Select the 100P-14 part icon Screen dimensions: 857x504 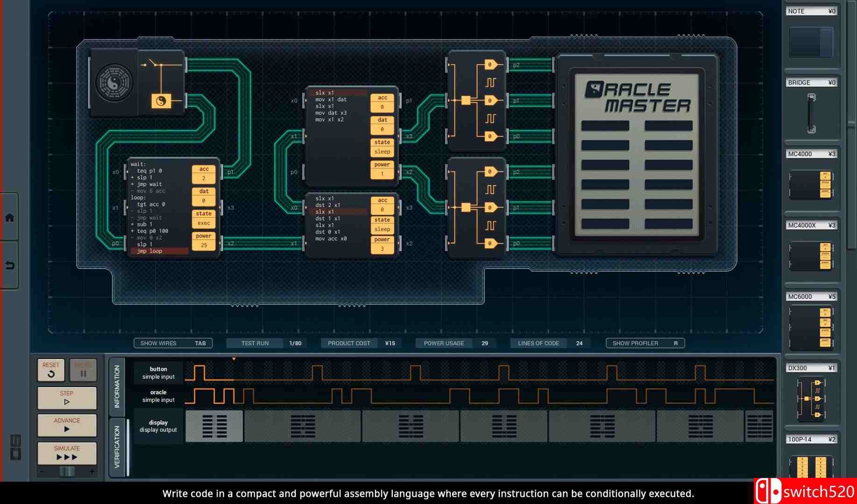tap(811, 467)
